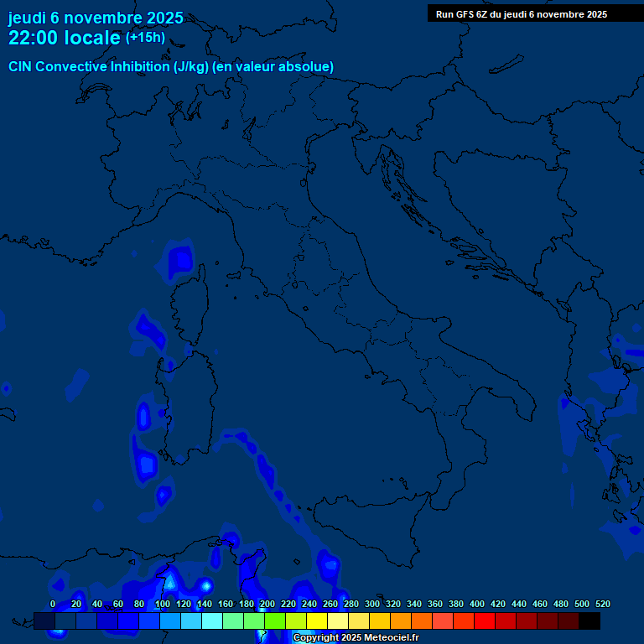The height and width of the screenshot is (644, 644).
Task: Click the date title jeudi 6 novembre 2025
Action: 96,18
